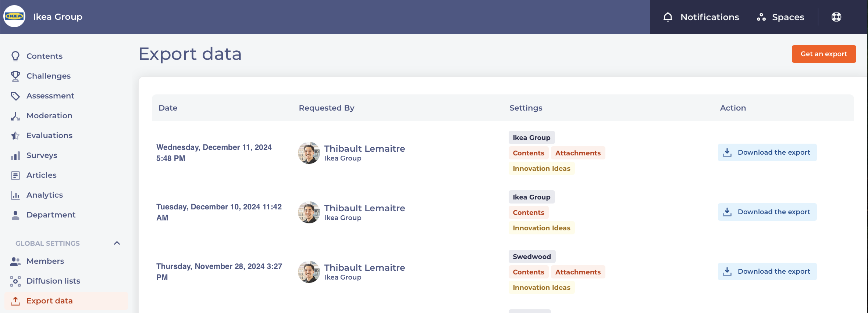Image resolution: width=868 pixels, height=313 pixels.
Task: Click the Surveys bar chart icon
Action: pyautogui.click(x=15, y=155)
